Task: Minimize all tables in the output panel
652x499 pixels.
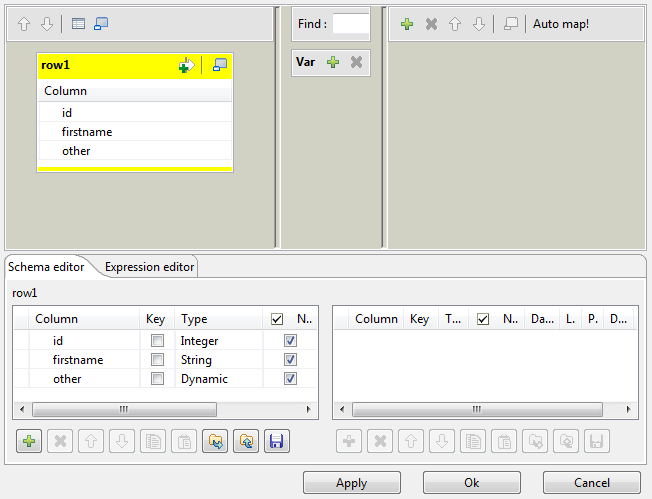Action: [511, 23]
